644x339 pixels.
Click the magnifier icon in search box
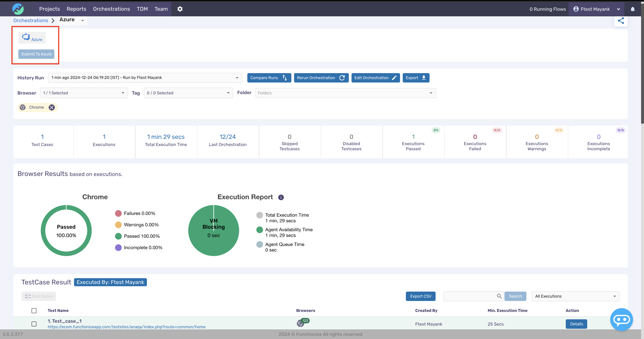(499, 296)
